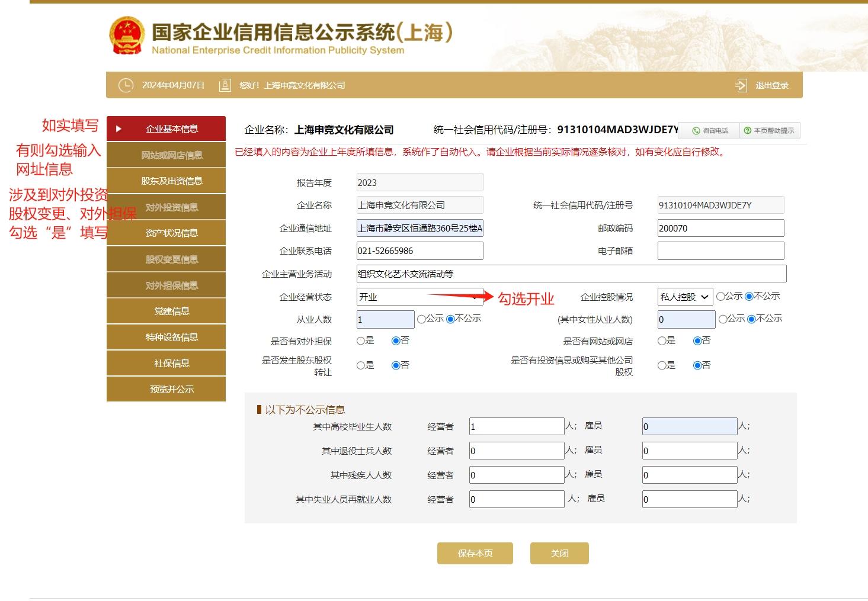This screenshot has width=868, height=601.
Task: Open 资产状况信息 section
Action: click(166, 233)
